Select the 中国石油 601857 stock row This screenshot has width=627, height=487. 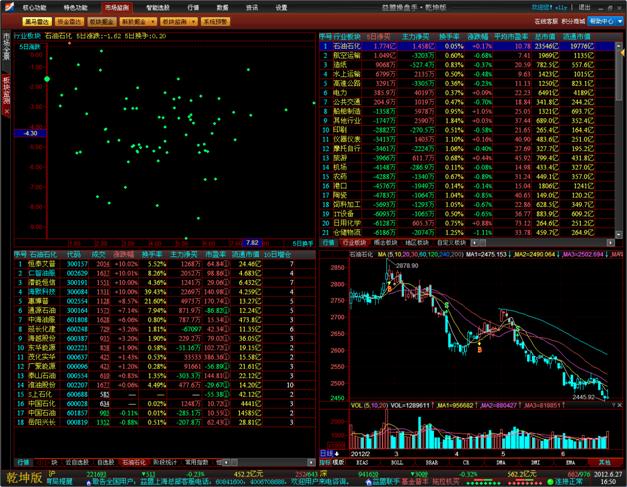164,413
